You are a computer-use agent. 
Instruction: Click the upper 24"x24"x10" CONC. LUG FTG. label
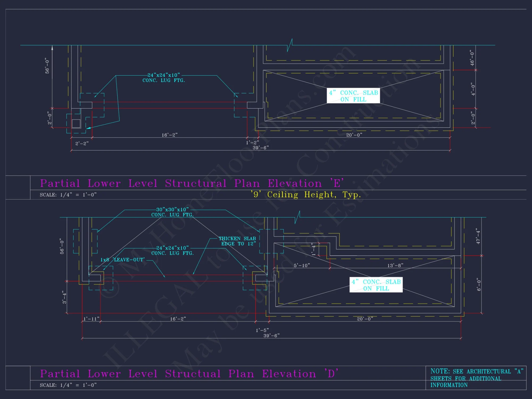[x=164, y=77]
